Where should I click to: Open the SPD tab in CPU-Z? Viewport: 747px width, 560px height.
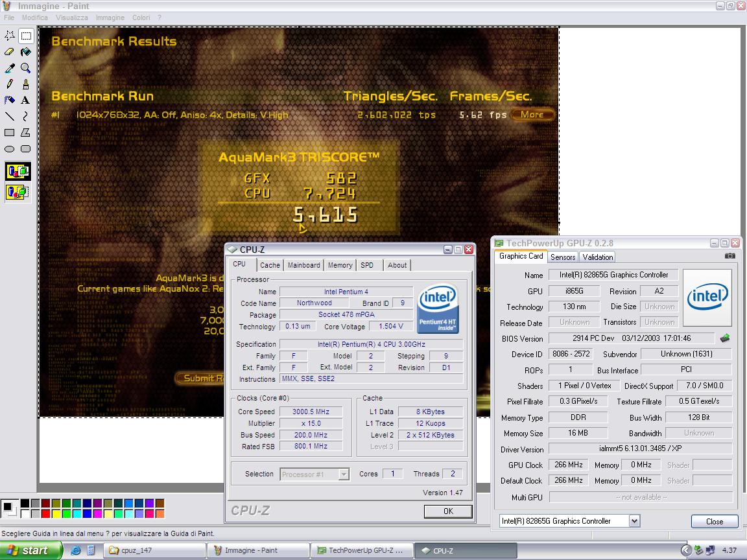point(367,265)
